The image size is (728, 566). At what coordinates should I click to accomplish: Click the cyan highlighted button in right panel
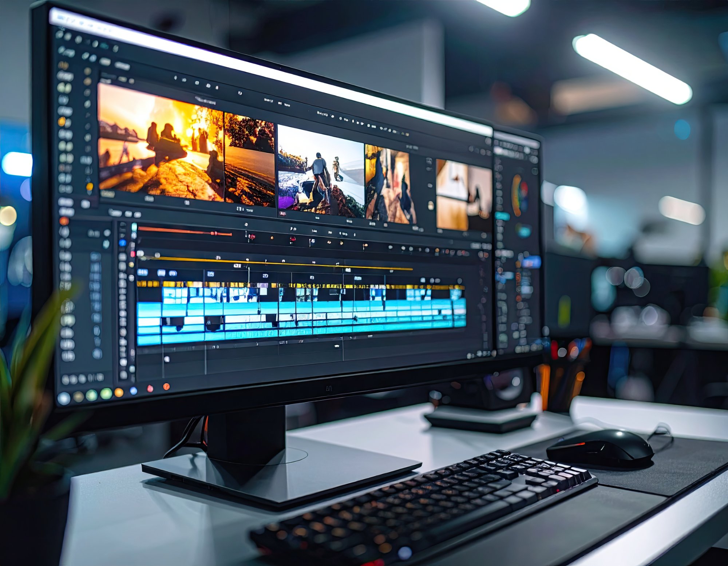coord(502,216)
